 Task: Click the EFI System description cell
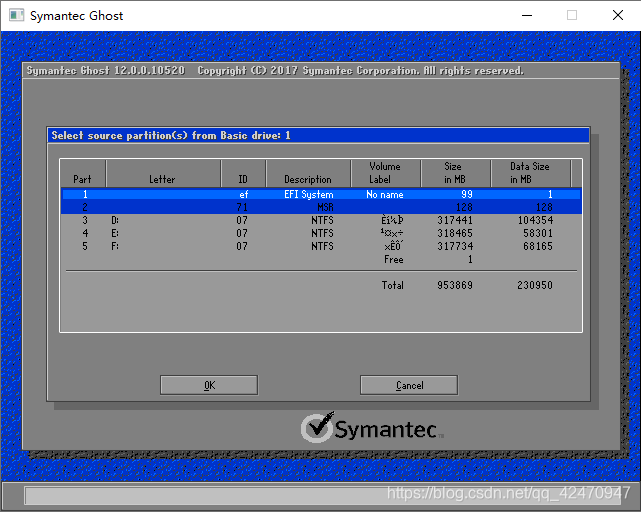click(309, 195)
